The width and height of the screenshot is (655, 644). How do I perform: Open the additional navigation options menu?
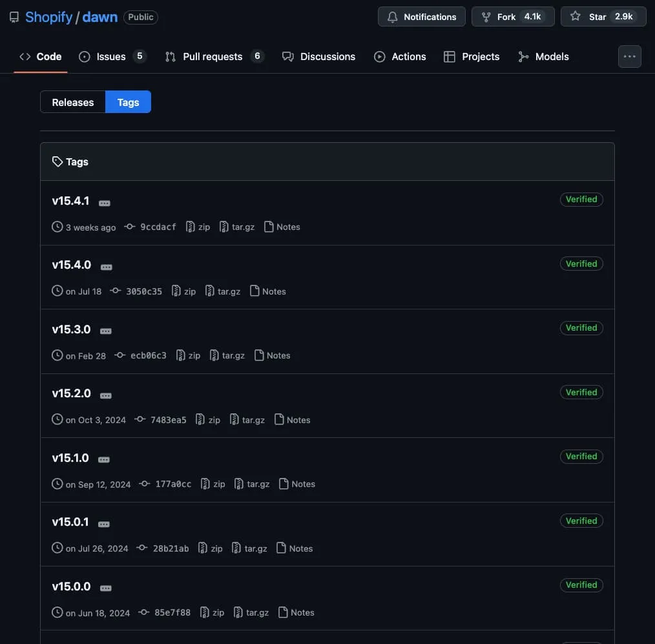(629, 56)
